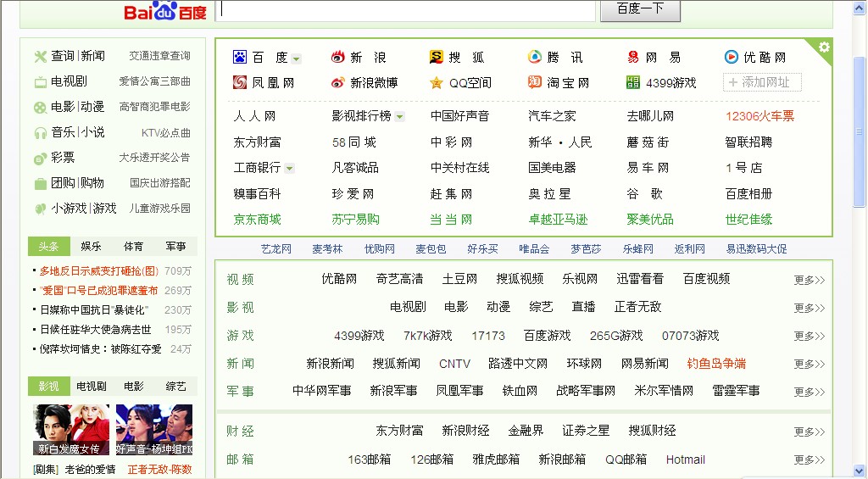This screenshot has height=479, width=868.
Task: Click into the Baidu search input field
Action: 406,10
